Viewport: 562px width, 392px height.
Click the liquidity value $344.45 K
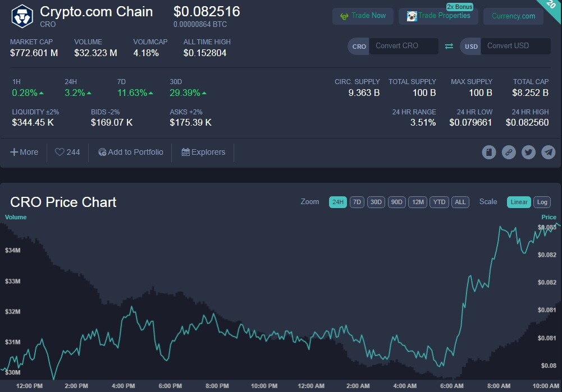pyautogui.click(x=33, y=122)
